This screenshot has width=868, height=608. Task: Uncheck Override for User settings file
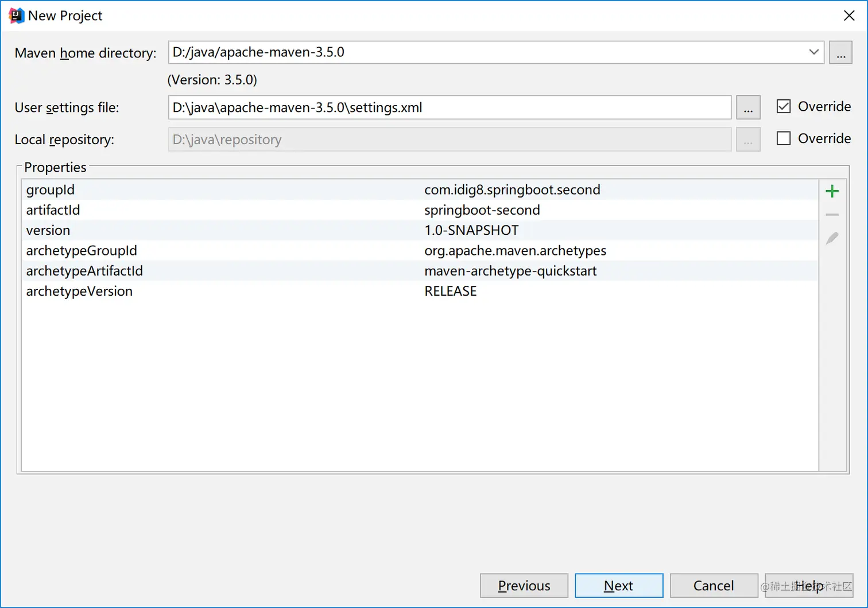pyautogui.click(x=784, y=106)
